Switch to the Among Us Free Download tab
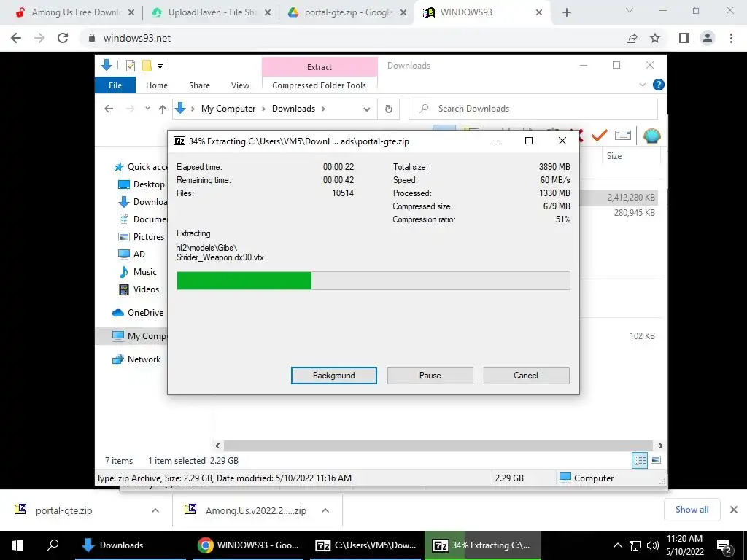Viewport: 747px width, 560px height. [75, 12]
